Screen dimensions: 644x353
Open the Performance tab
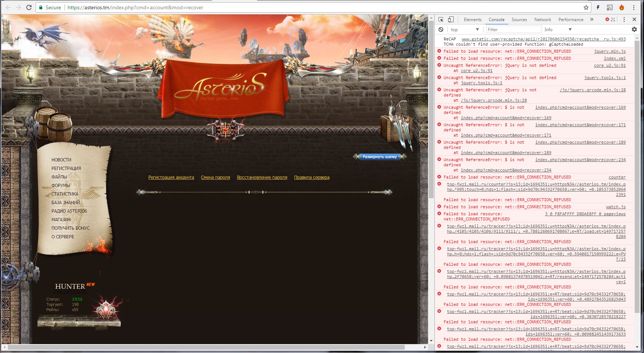[571, 20]
